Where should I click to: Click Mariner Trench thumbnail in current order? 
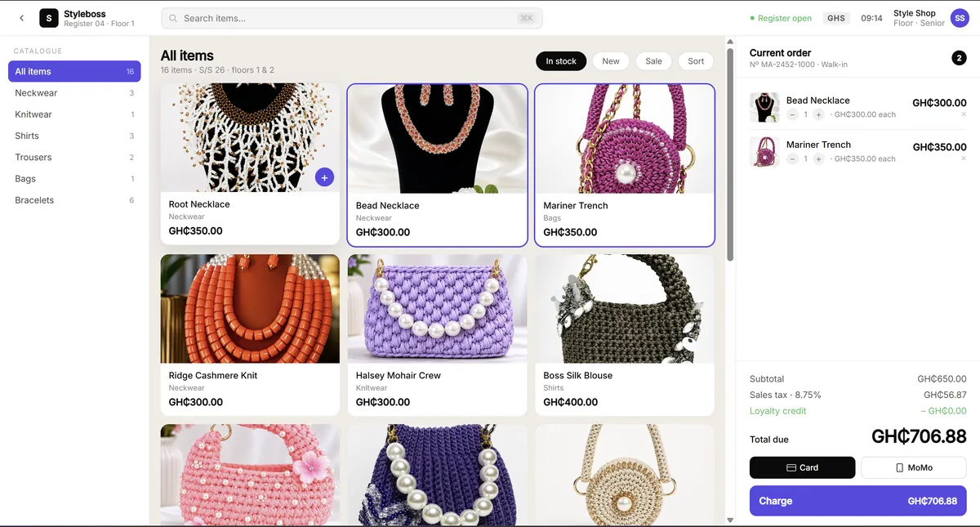pyautogui.click(x=764, y=151)
